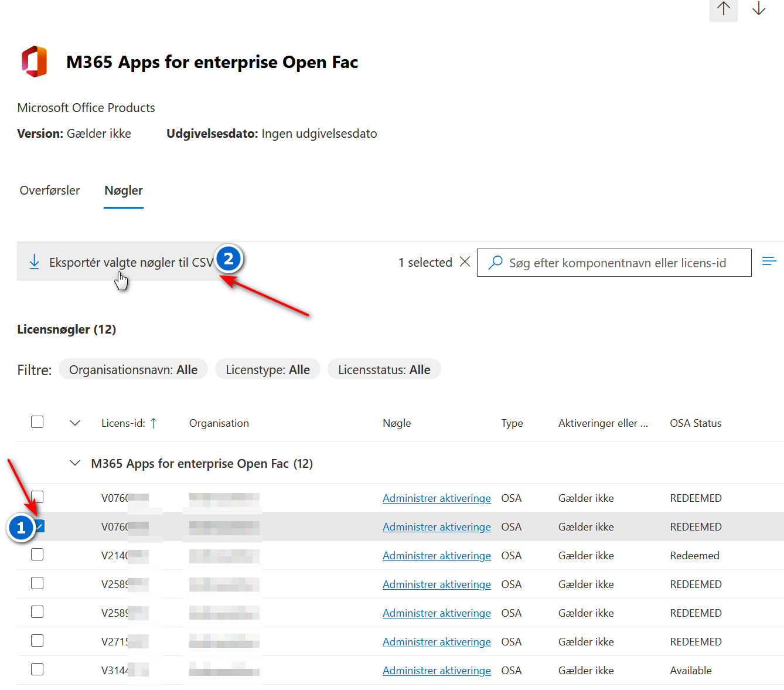Image resolution: width=784 pixels, height=690 pixels.
Task: Check the first of the two V2589 rows
Action: pos(37,583)
